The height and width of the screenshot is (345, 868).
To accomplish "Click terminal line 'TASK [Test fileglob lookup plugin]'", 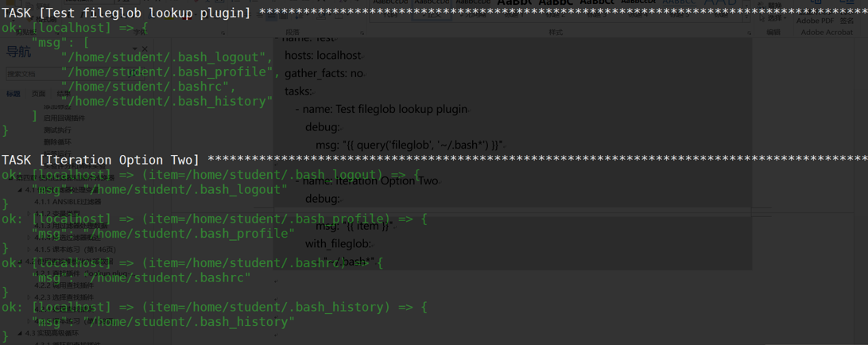I will 126,13.
